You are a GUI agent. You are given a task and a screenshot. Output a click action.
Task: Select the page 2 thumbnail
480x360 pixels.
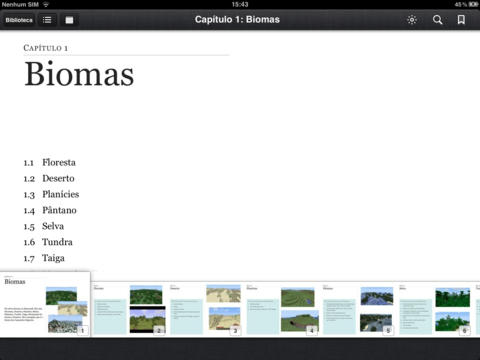point(129,309)
